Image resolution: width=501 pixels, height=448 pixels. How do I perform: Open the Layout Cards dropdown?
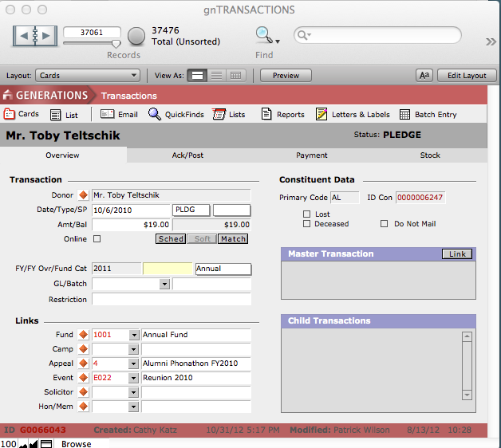(88, 76)
